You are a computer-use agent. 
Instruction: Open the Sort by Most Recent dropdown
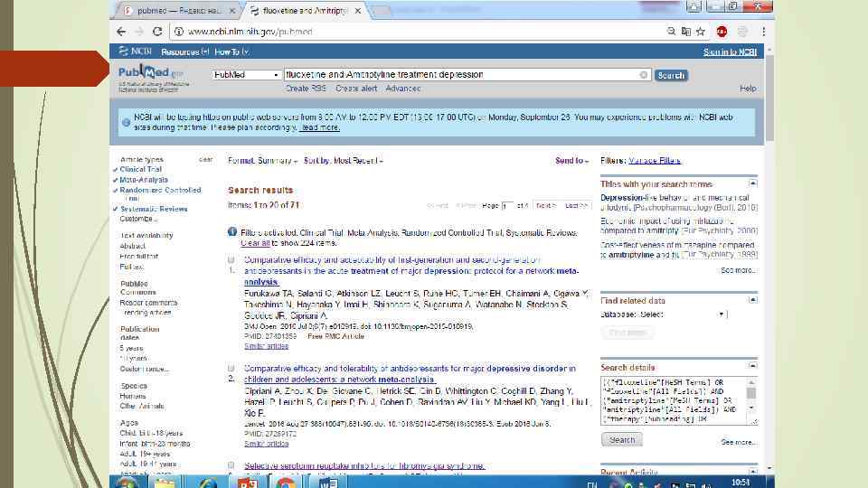pos(344,161)
